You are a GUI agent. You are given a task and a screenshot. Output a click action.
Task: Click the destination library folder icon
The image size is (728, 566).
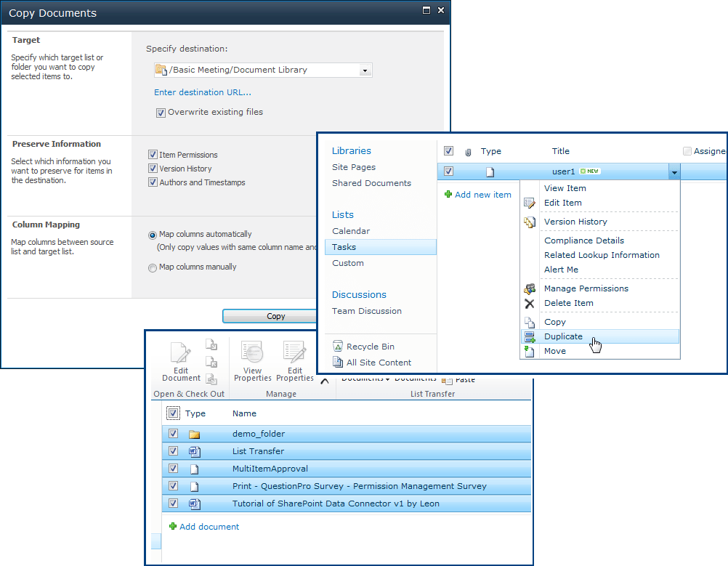click(161, 70)
